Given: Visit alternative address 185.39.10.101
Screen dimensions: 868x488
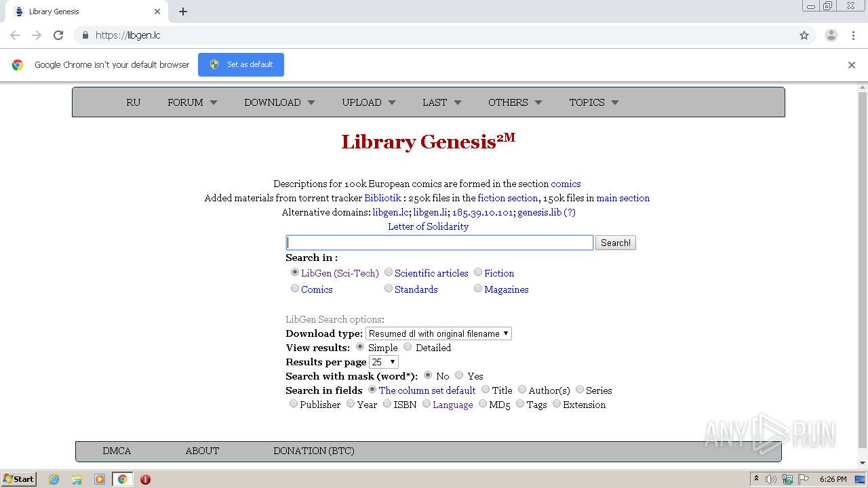Looking at the screenshot, I should (x=483, y=212).
